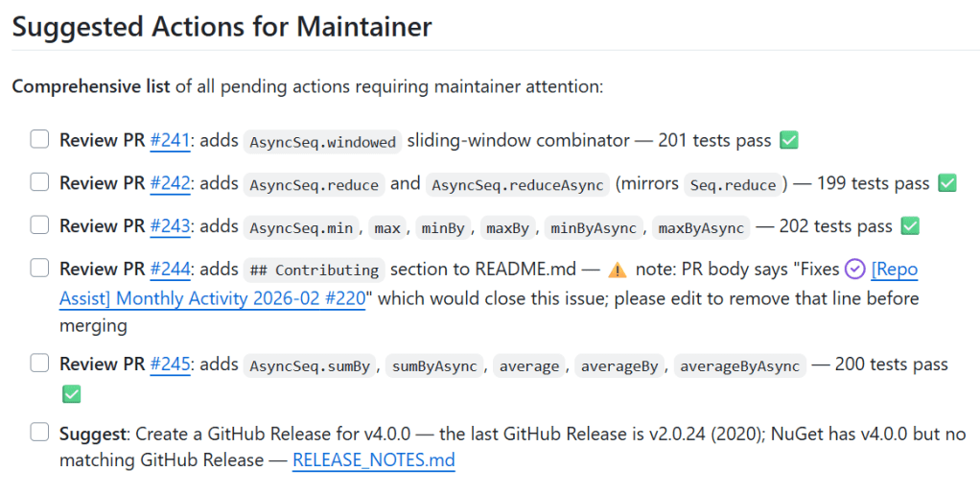Open pull request #241 link
The width and height of the screenshot is (980, 494).
170,140
